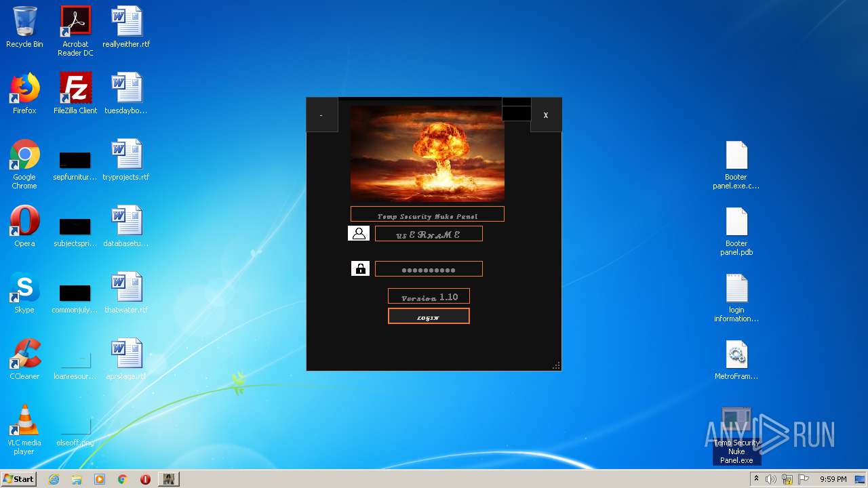
Task: Focus the password input field
Action: (429, 269)
